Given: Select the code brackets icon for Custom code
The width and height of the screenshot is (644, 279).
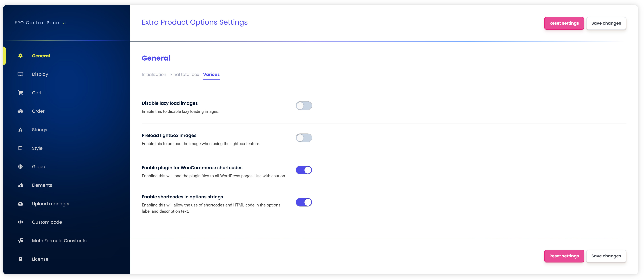Looking at the screenshot, I should 20,222.
